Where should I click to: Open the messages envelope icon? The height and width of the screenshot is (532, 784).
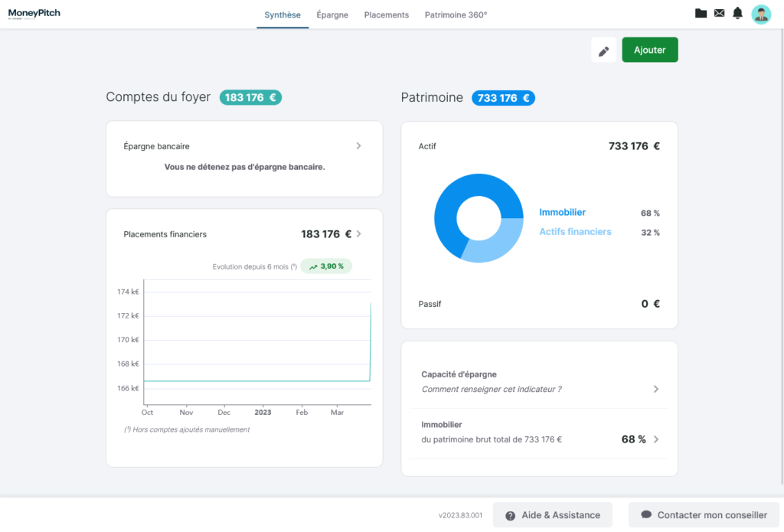coord(719,13)
